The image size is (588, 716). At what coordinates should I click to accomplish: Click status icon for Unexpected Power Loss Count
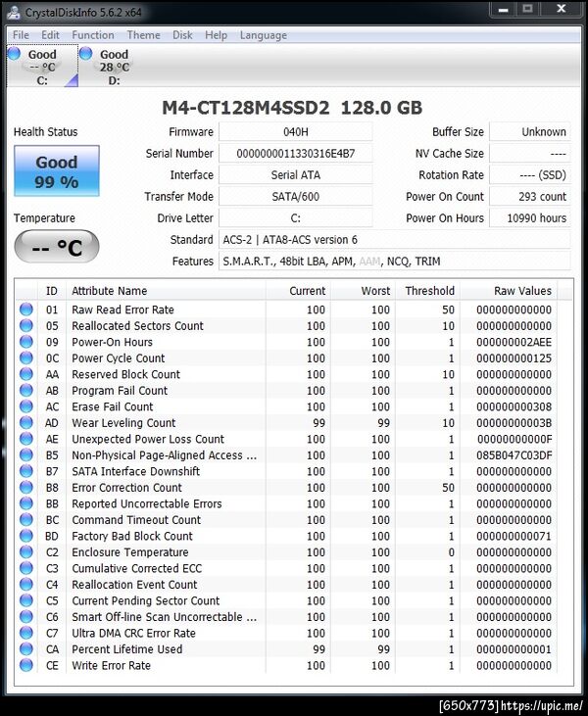(26, 439)
